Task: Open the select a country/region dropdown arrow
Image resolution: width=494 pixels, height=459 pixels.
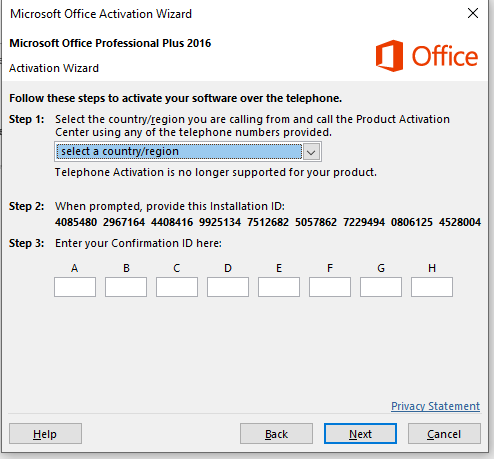Action: 311,152
